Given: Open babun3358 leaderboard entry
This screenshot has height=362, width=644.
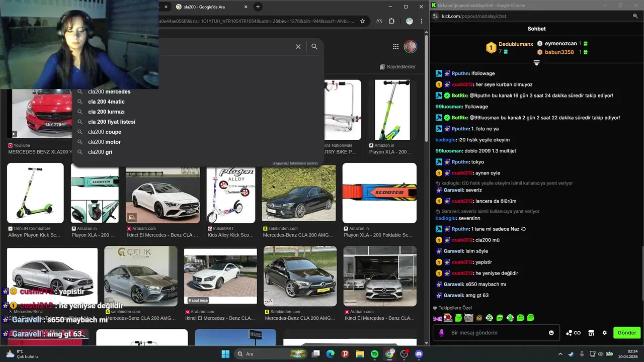Looking at the screenshot, I should (562, 52).
